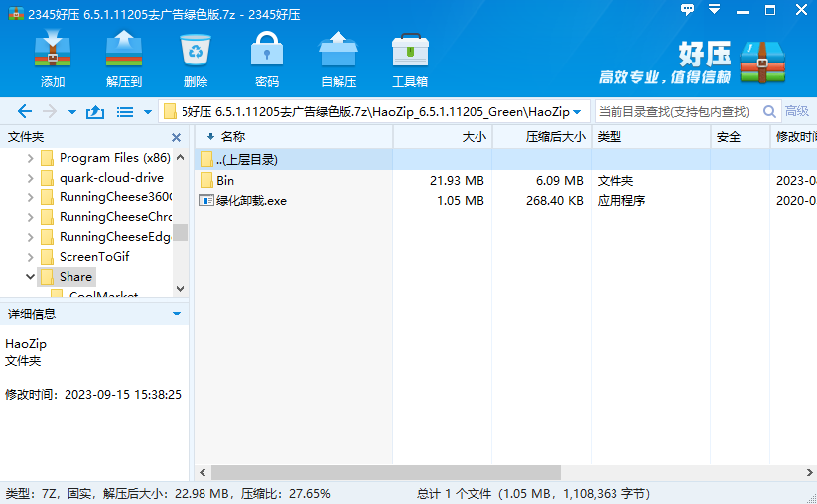Image resolution: width=817 pixels, height=504 pixels.
Task: Sort by the 类型 column header
Action: [x=651, y=136]
